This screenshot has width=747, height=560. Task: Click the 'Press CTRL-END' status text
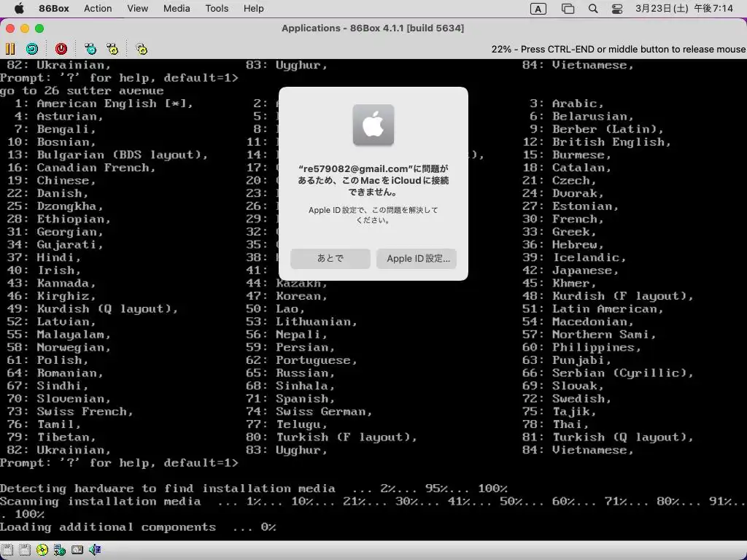pos(618,49)
